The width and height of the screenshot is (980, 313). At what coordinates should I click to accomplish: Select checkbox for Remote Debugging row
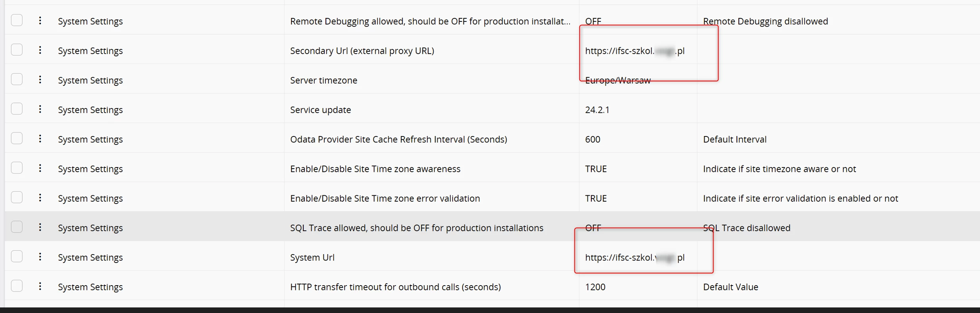pos(17,20)
